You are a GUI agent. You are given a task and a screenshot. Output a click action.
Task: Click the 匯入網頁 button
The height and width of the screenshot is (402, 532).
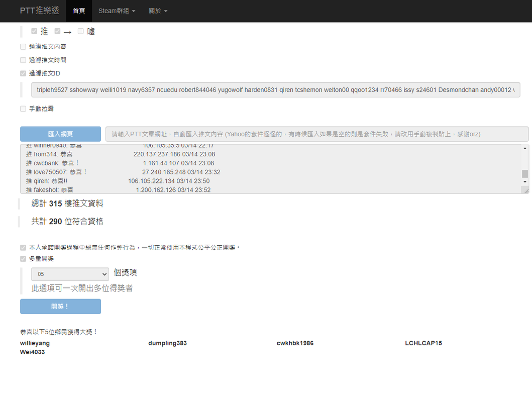click(60, 134)
